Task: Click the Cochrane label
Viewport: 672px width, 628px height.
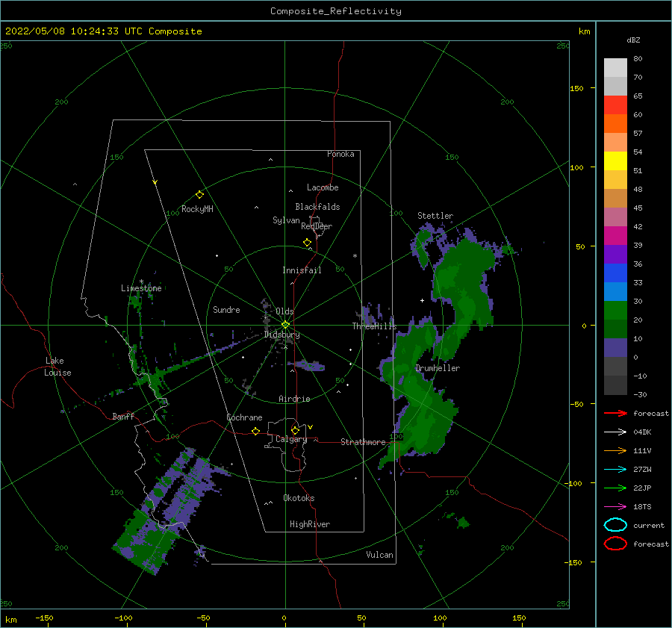Action: (244, 417)
